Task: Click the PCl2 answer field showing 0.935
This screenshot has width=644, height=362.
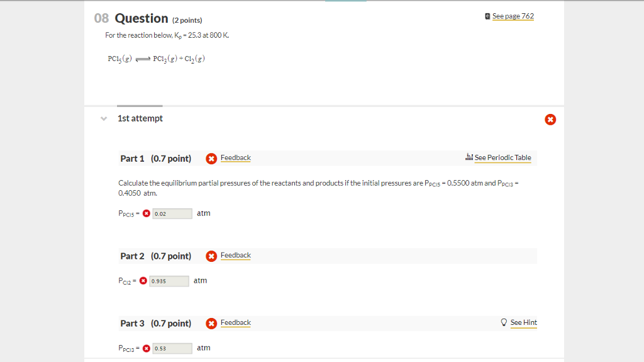Action: 169,281
